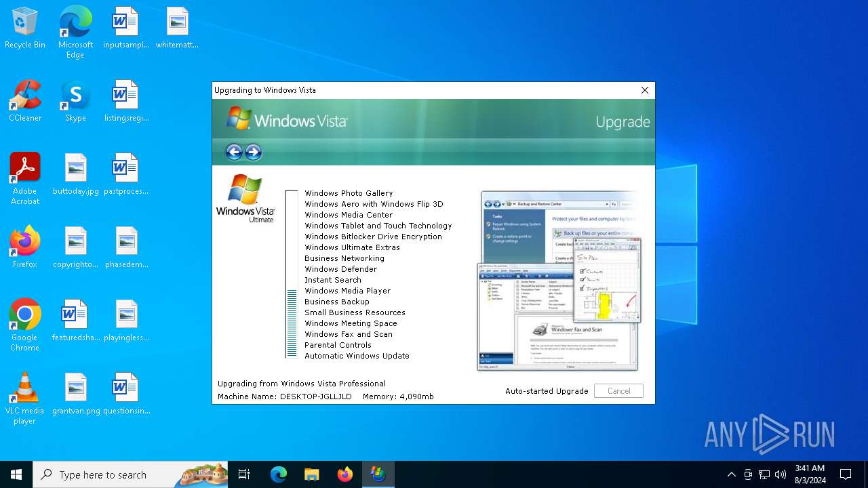
Task: Select the Microsoft Edge desktop shortcut
Action: [75, 33]
